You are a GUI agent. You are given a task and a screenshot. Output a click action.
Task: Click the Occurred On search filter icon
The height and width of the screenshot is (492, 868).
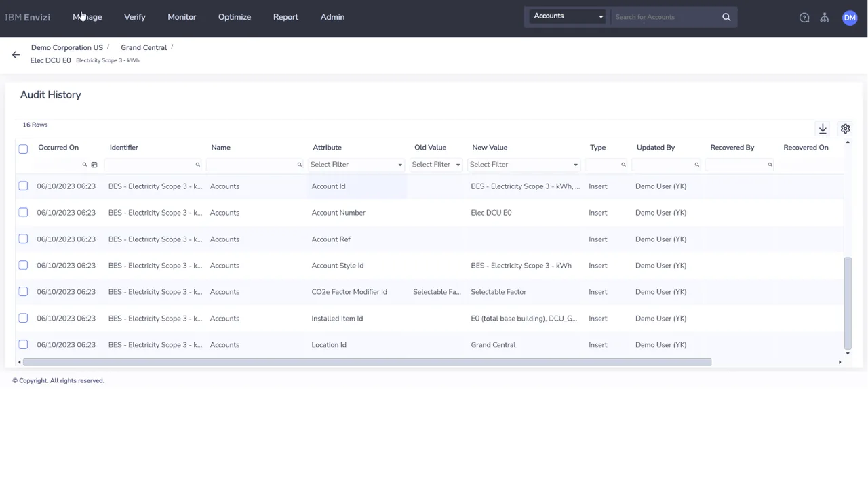pos(85,165)
